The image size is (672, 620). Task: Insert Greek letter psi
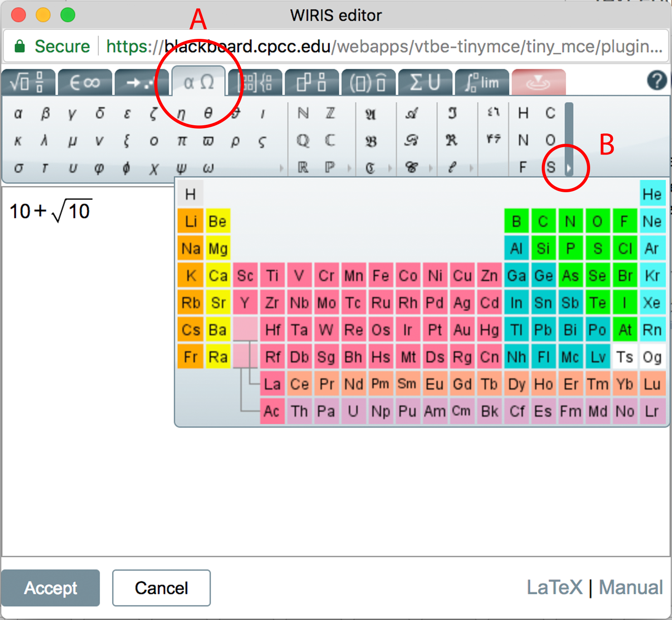pyautogui.click(x=181, y=168)
